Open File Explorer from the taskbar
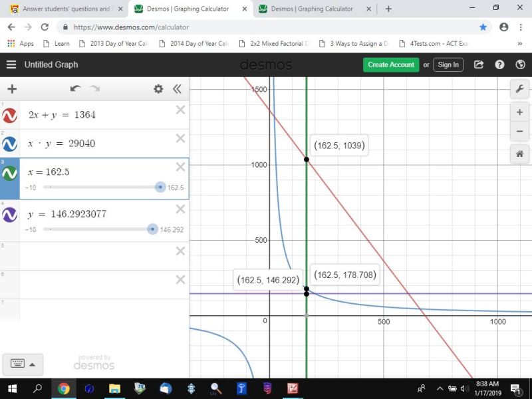 click(114, 388)
